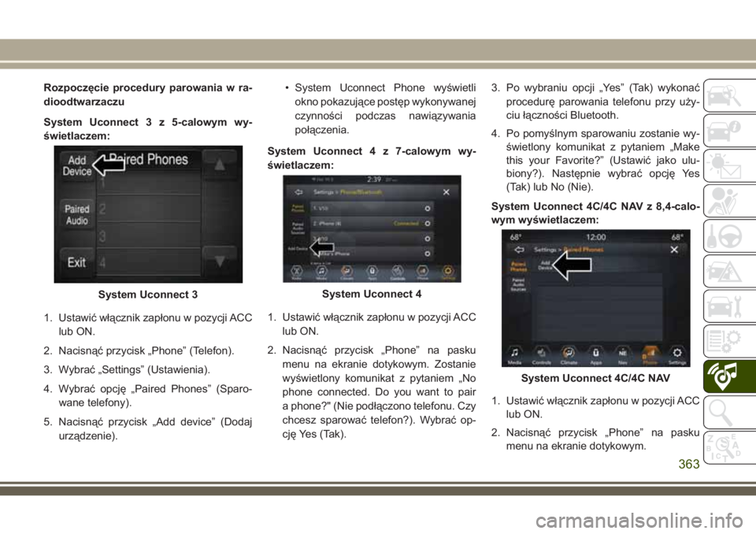Open the car maintenance wrench chapter icon

tap(728, 306)
